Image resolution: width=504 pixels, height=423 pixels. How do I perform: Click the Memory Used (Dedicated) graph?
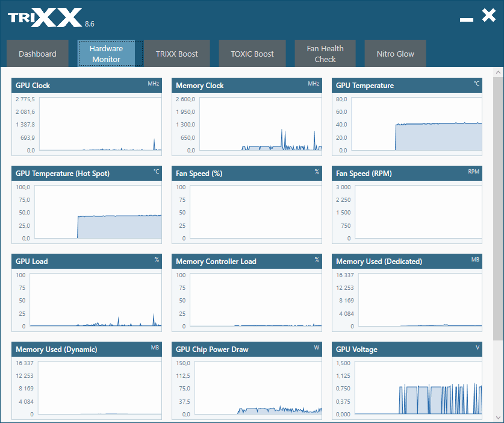click(420, 299)
